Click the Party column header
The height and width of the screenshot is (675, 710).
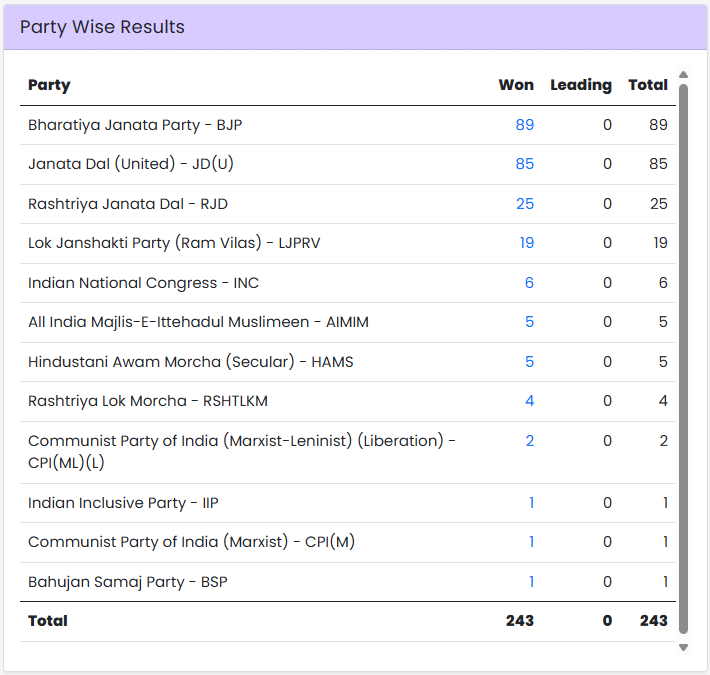[x=49, y=85]
